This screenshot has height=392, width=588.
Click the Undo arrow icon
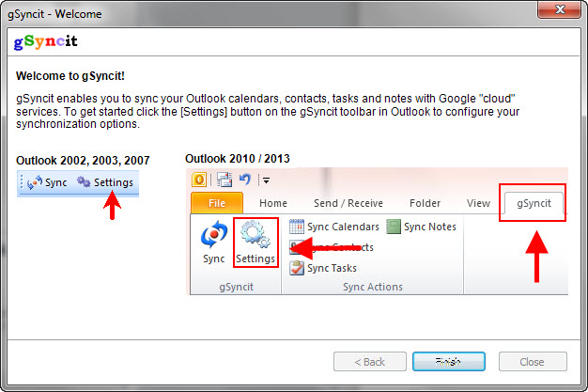click(x=245, y=180)
